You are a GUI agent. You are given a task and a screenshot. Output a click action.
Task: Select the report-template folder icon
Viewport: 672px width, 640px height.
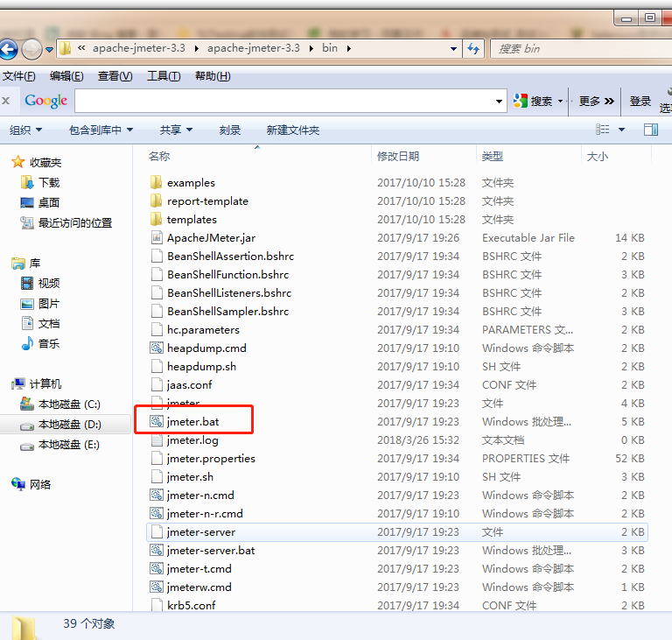click(157, 200)
